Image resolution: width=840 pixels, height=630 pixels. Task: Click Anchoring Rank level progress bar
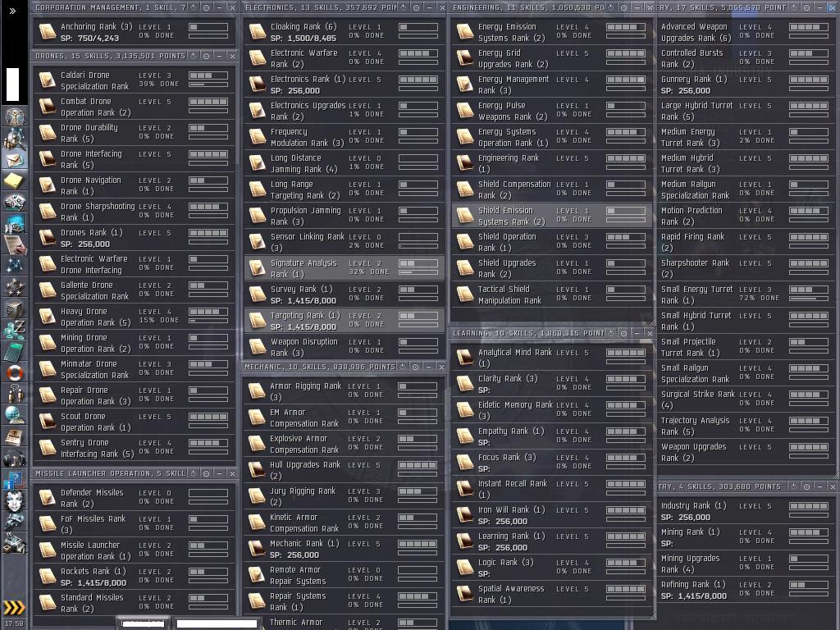point(208,27)
